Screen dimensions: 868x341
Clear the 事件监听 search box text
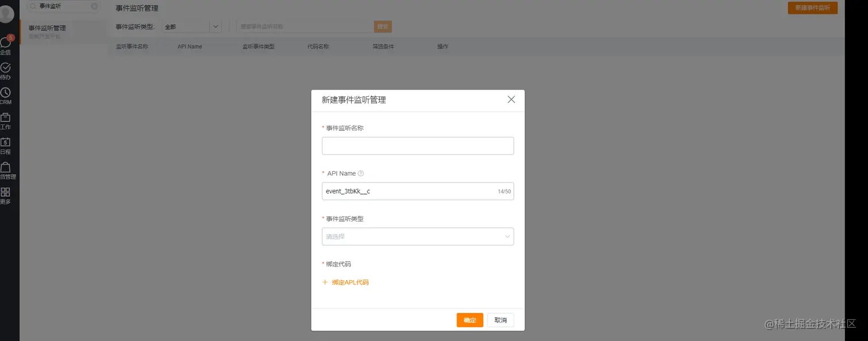(94, 6)
